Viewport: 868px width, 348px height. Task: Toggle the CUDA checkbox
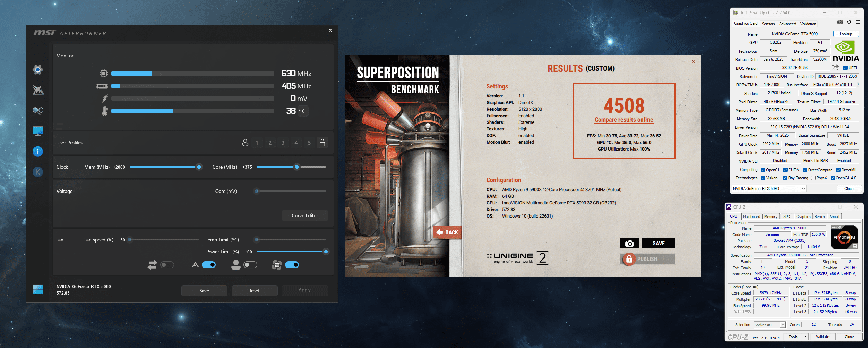(x=785, y=170)
